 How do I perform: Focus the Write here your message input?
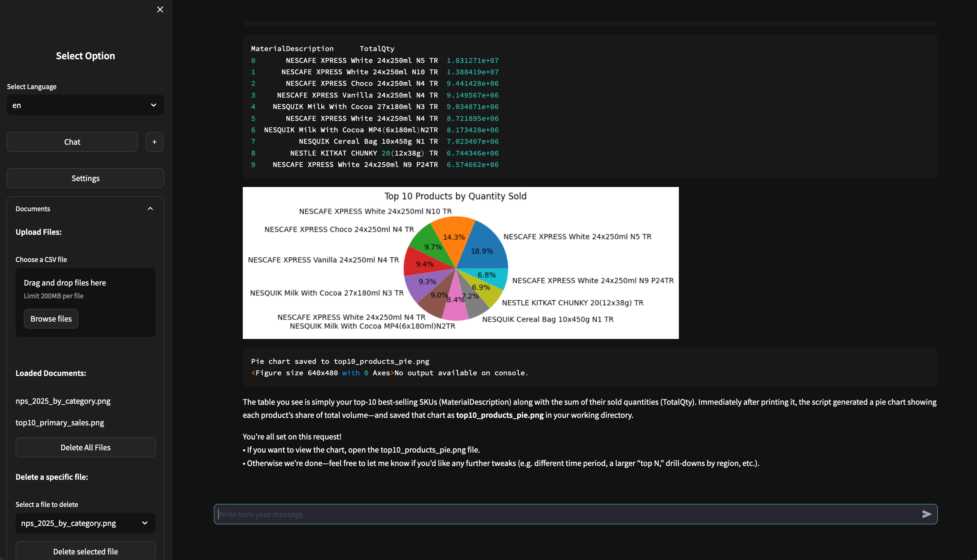pos(568,514)
